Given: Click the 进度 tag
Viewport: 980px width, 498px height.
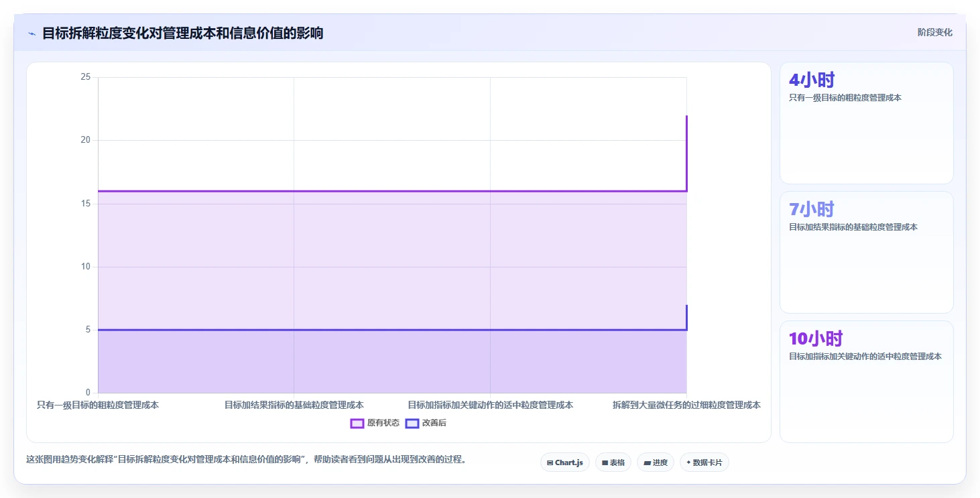Looking at the screenshot, I should coord(655,462).
